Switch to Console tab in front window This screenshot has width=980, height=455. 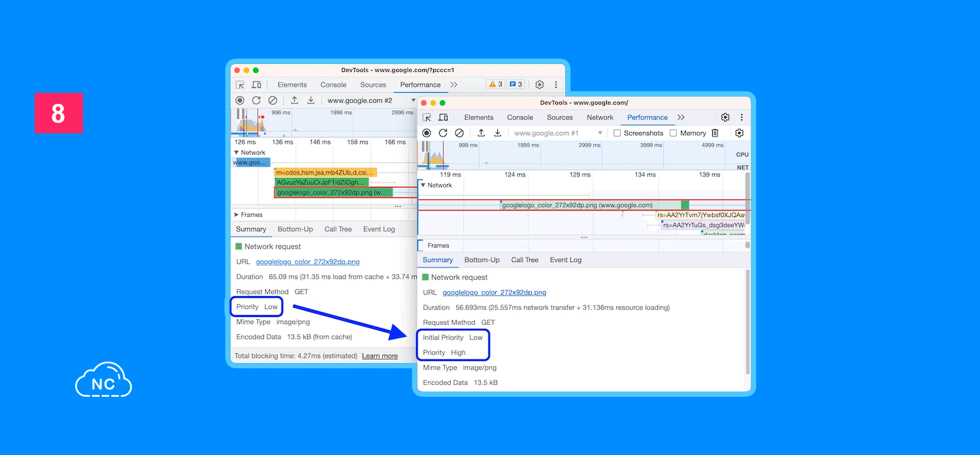click(x=520, y=118)
